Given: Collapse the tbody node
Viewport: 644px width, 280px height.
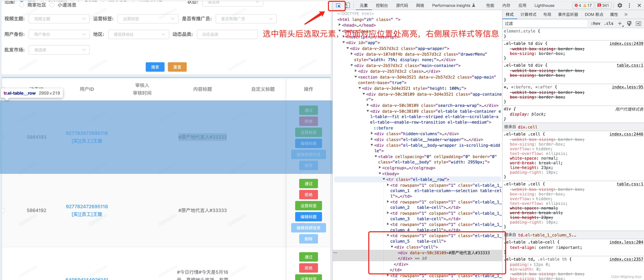Looking at the screenshot, I should [x=380, y=173].
